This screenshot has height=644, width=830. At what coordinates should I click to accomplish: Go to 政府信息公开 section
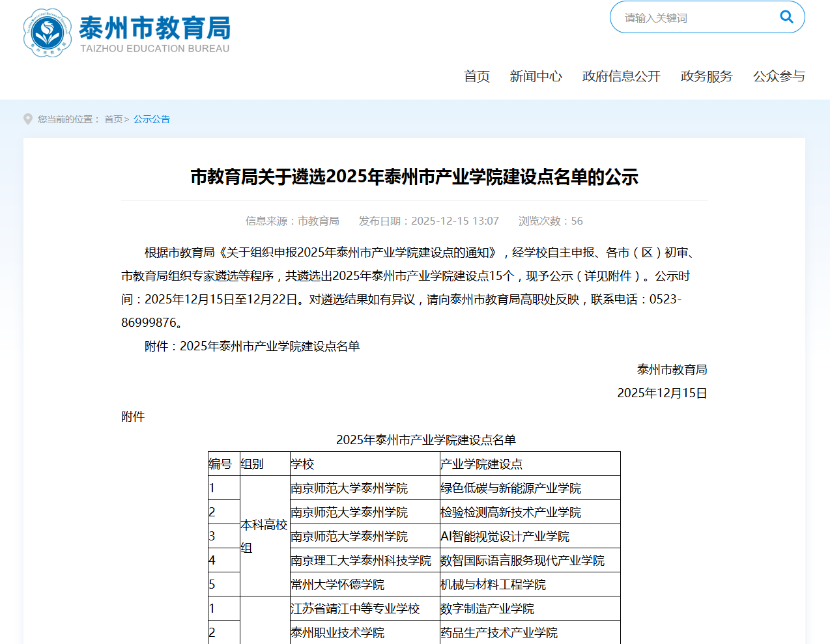tap(621, 76)
